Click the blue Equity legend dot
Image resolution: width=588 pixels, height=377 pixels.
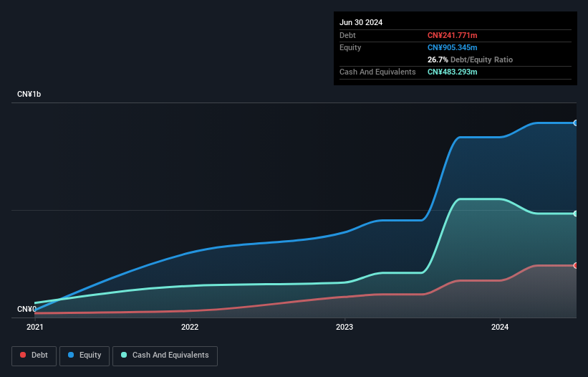[x=71, y=355]
